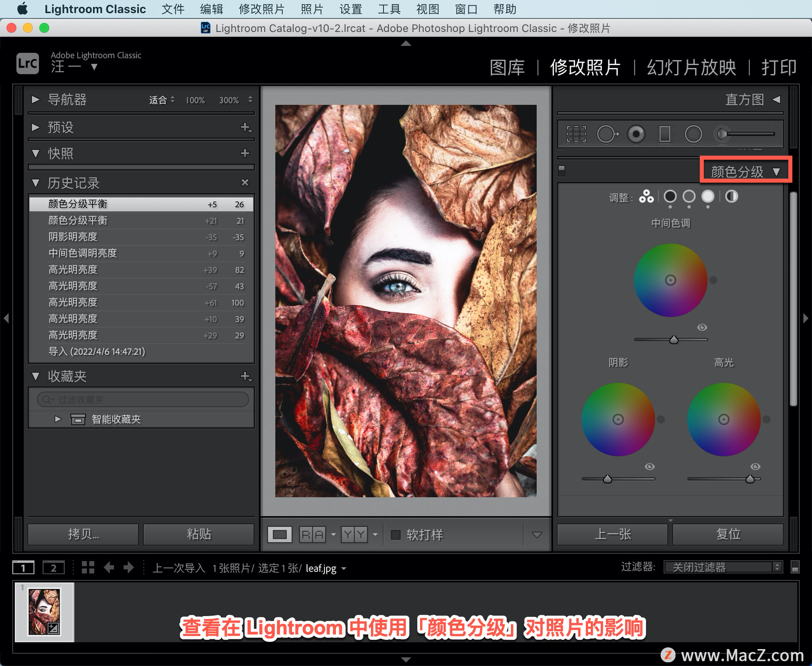Add a new preset with plus icon
This screenshot has height=666, width=812.
(246, 127)
